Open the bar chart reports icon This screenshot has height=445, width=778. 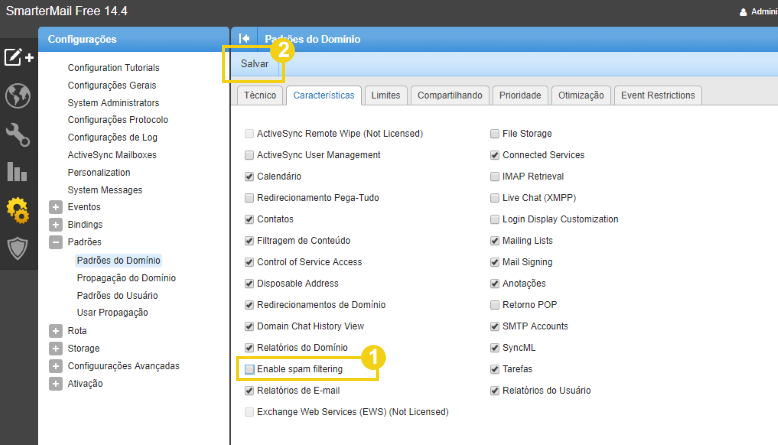[17, 172]
